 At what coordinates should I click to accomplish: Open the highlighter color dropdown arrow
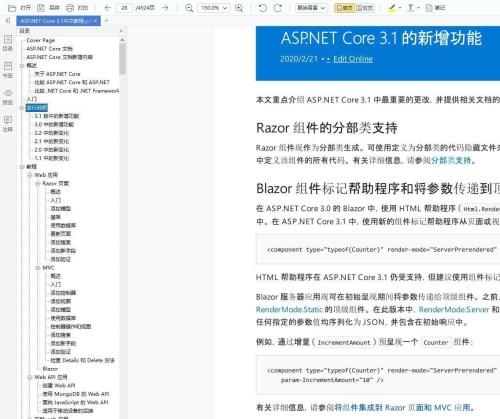pos(400,8)
